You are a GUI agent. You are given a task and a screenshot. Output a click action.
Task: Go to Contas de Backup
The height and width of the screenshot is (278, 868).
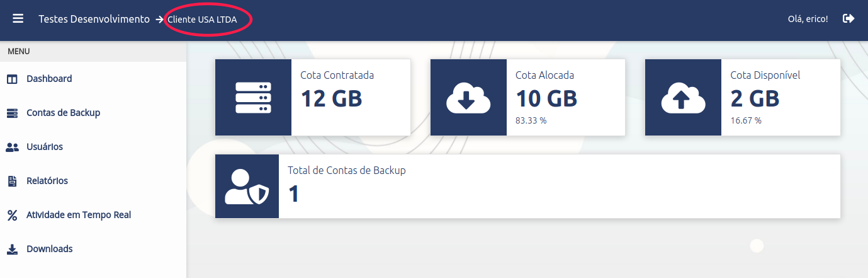[63, 113]
